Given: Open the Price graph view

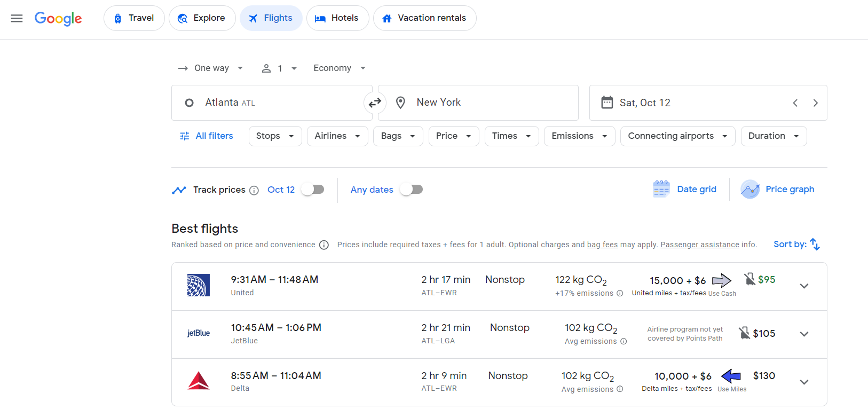Looking at the screenshot, I should pos(778,189).
